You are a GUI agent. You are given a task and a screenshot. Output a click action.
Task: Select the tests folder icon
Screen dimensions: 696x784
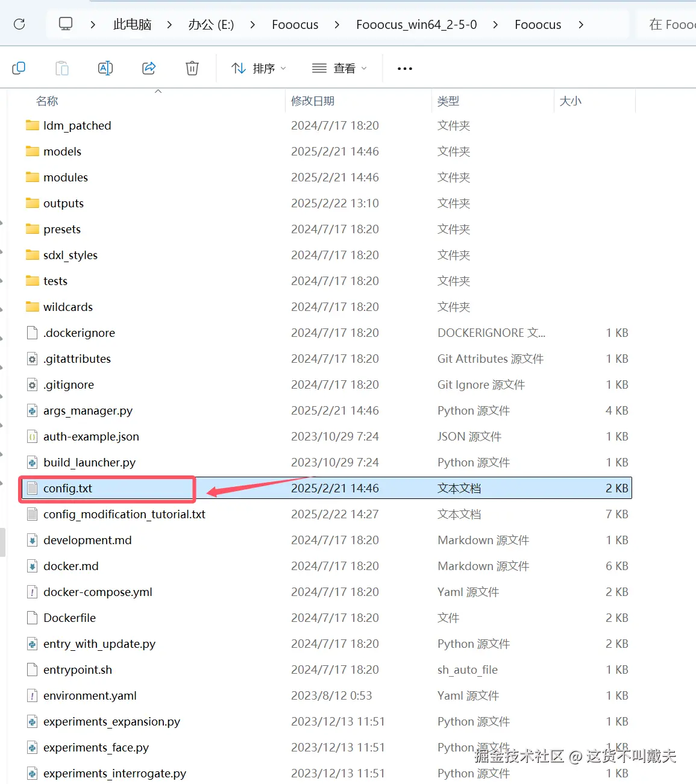[x=33, y=281]
